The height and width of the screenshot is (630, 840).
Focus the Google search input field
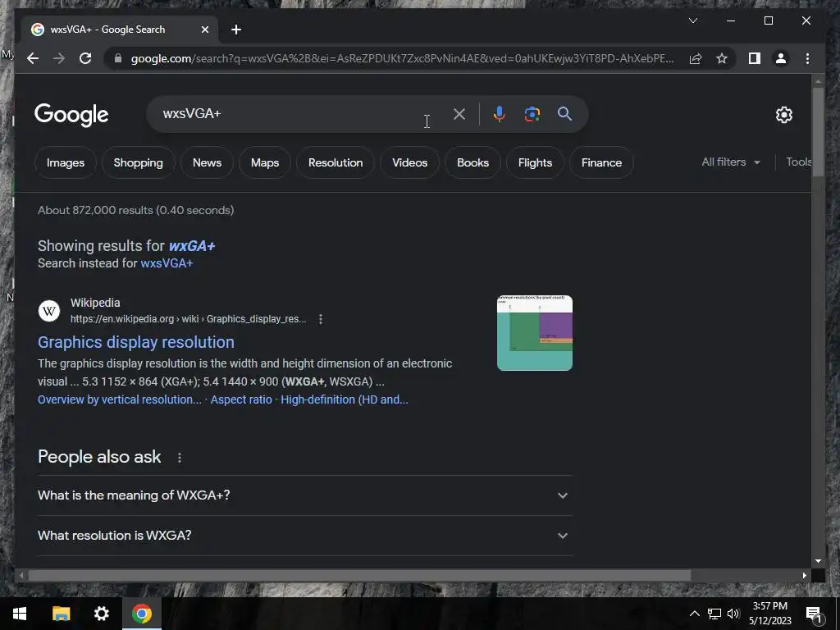[x=300, y=113]
